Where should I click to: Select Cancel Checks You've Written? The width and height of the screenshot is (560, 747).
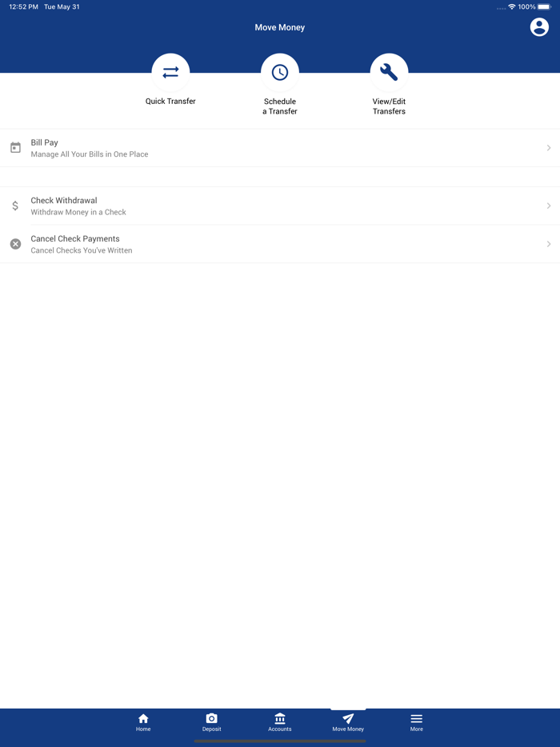(82, 250)
